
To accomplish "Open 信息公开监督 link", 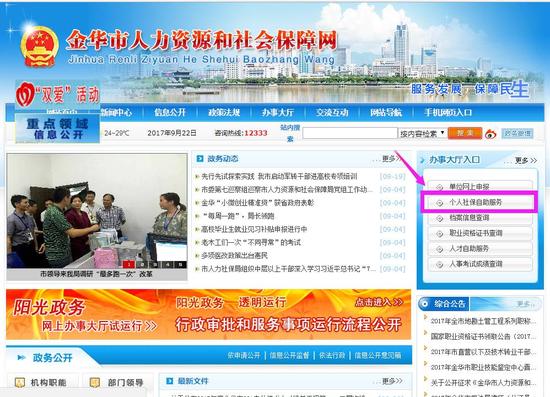I will point(289,355).
